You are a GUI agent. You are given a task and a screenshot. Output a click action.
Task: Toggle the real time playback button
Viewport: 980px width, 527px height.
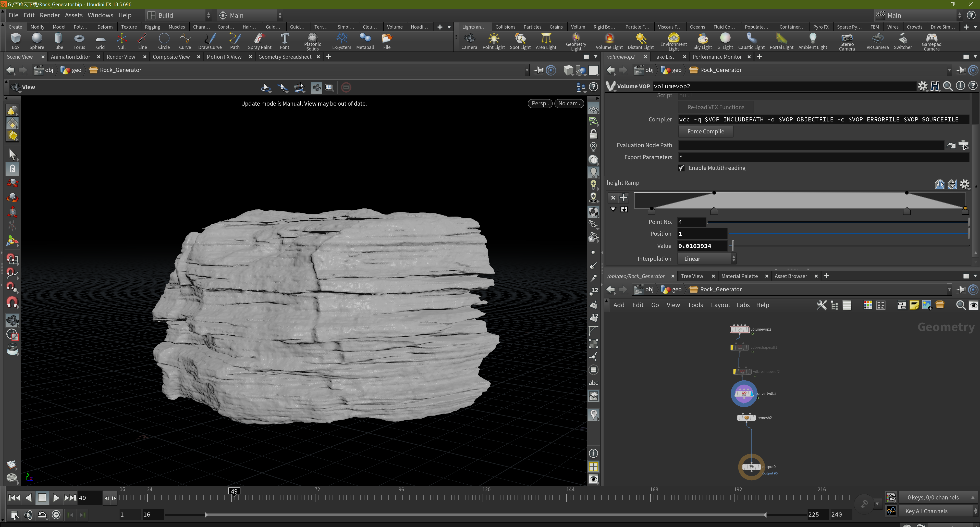pos(56,515)
